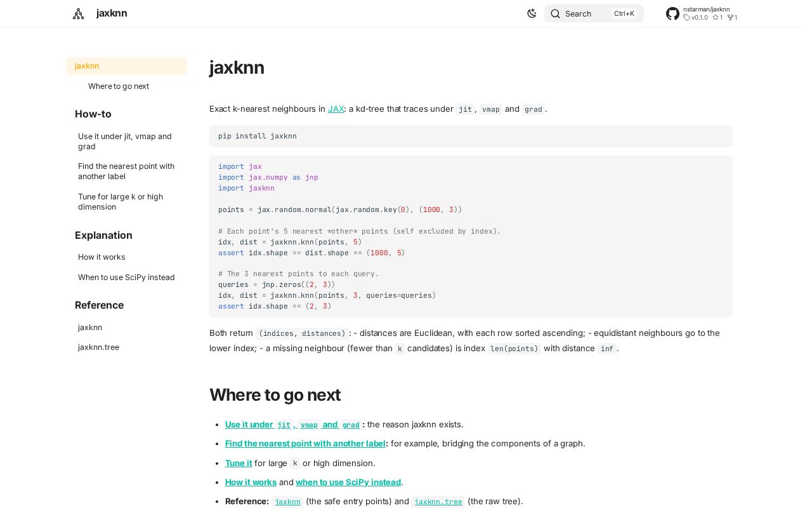
Task: Toggle dark mode with the moon icon
Action: point(532,13)
